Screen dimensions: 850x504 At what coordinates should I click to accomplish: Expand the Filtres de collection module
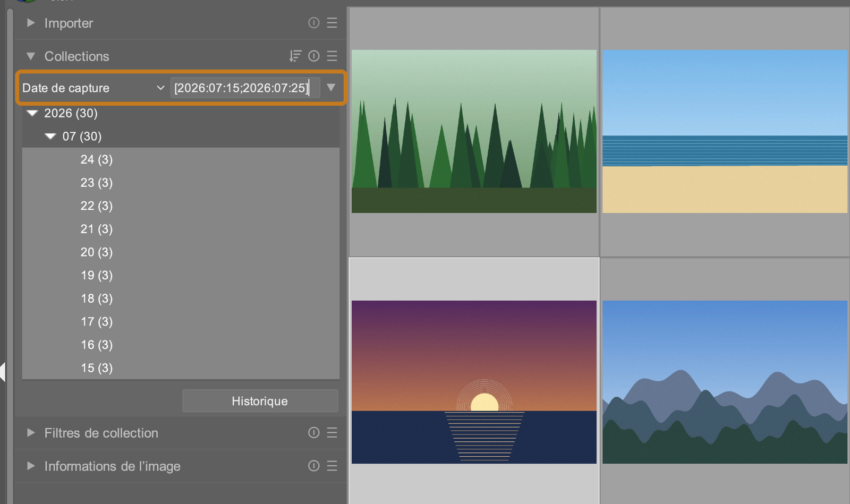click(x=31, y=433)
